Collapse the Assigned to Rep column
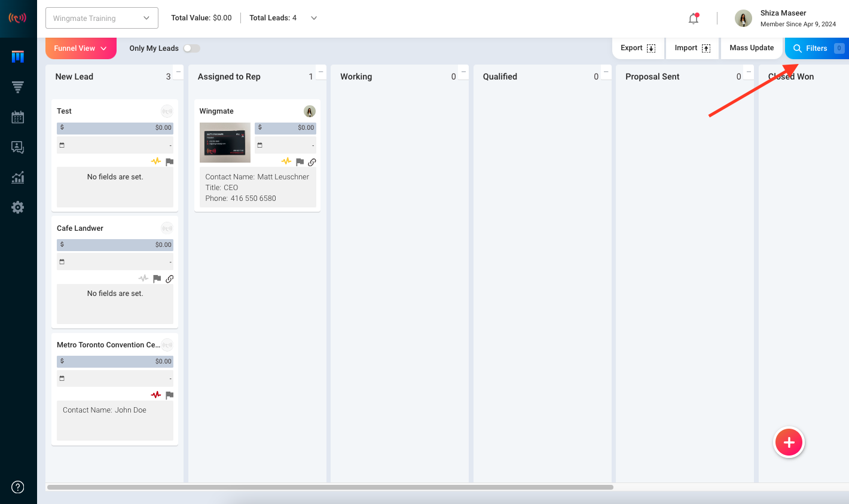 coord(321,72)
